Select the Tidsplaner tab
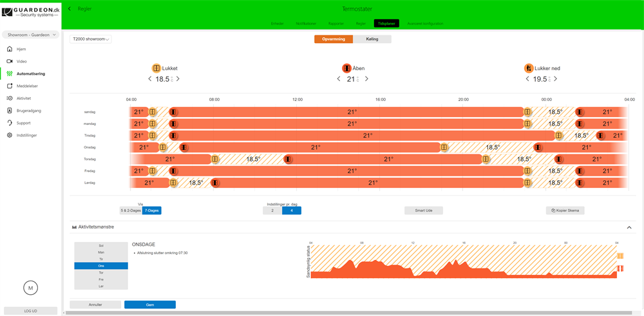The height and width of the screenshot is (316, 644). pyautogui.click(x=386, y=23)
